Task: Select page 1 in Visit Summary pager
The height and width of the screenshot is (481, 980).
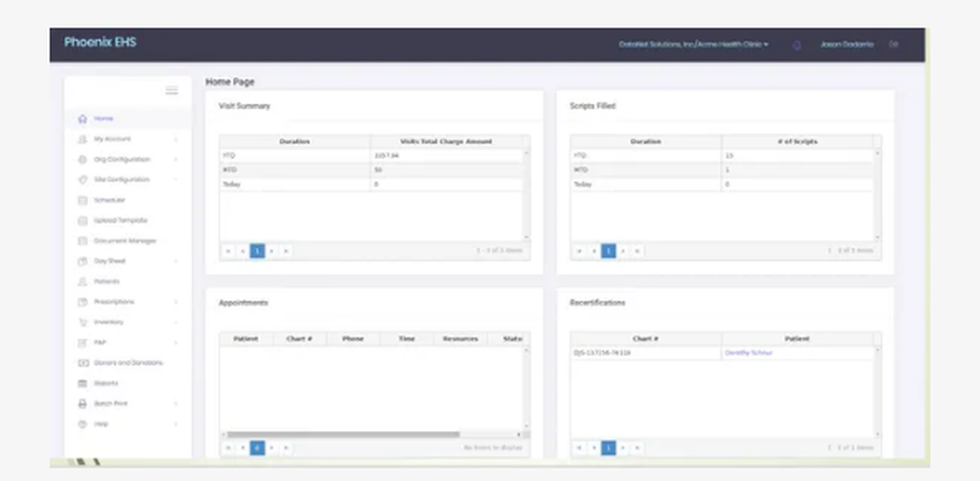Action: pos(258,251)
